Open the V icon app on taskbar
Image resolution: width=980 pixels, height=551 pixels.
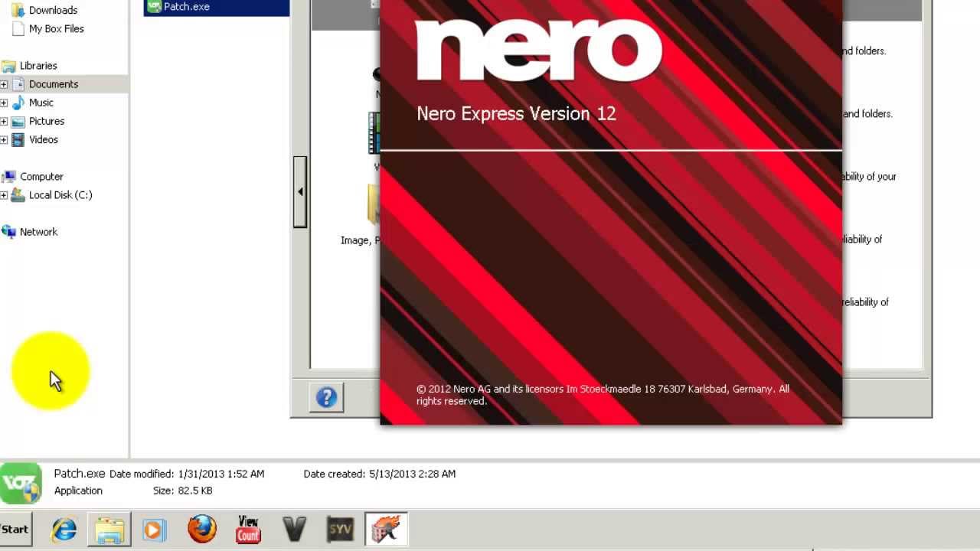[294, 530]
